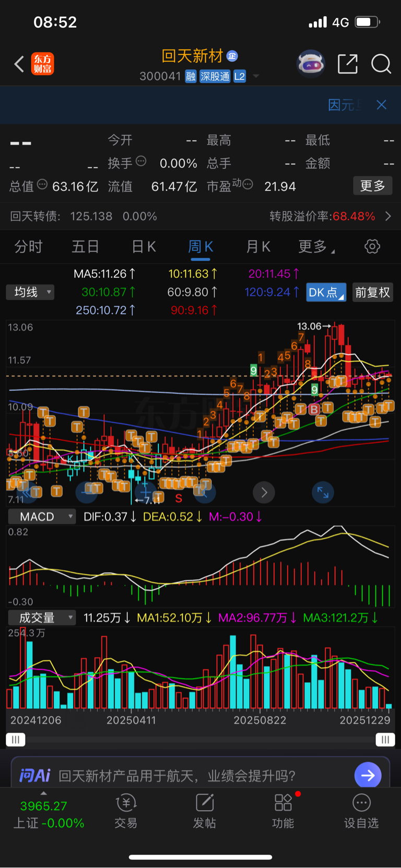Grab the left range slider handle
Viewport: 401px width, 868px height.
[x=16, y=740]
